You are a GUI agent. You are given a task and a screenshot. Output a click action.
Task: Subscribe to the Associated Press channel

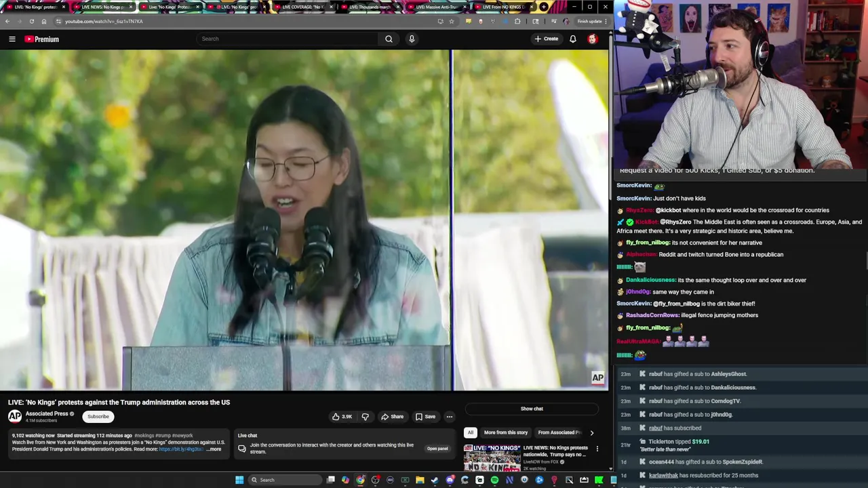98,417
